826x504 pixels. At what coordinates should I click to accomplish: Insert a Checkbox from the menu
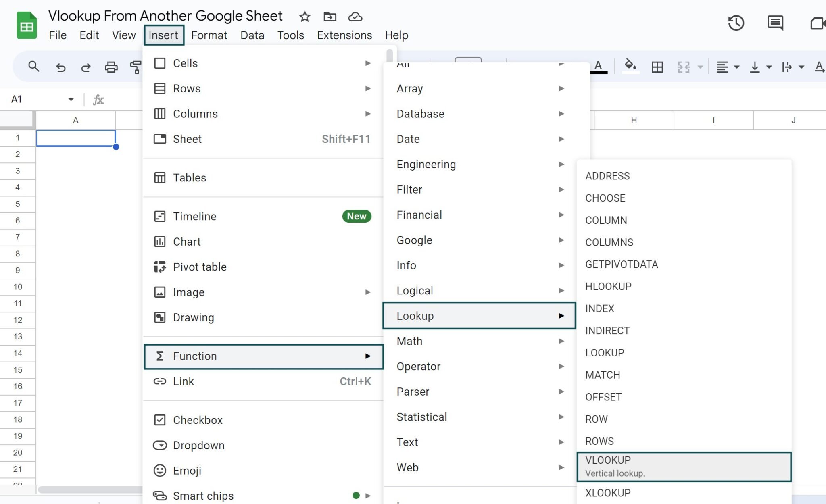[198, 420]
